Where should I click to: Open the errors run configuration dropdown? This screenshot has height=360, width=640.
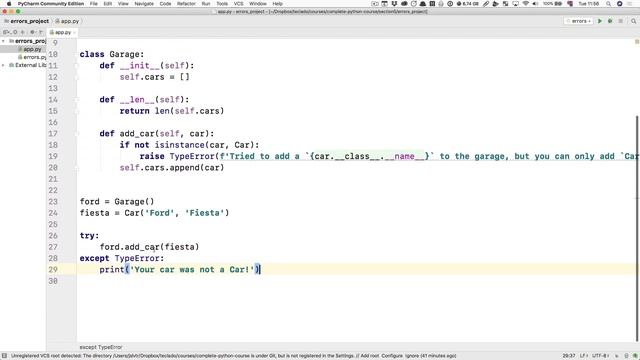[x=578, y=21]
